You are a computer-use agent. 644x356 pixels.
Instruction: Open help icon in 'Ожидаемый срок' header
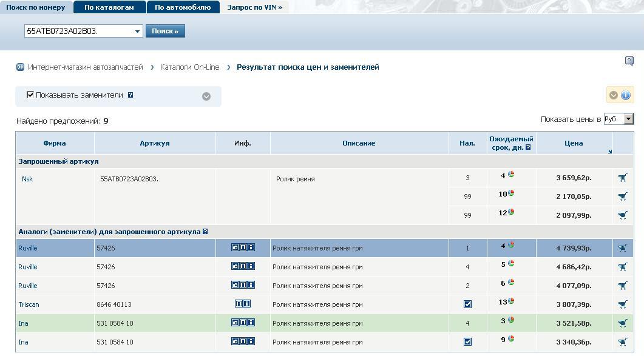click(x=528, y=147)
